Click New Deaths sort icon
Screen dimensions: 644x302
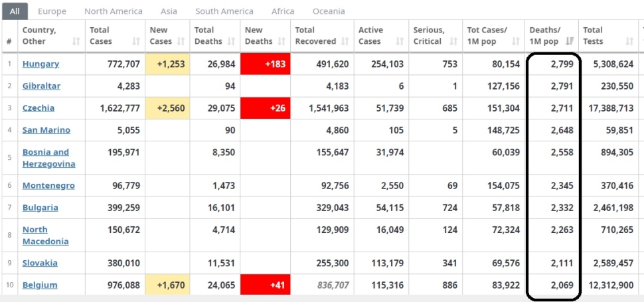[282, 41]
